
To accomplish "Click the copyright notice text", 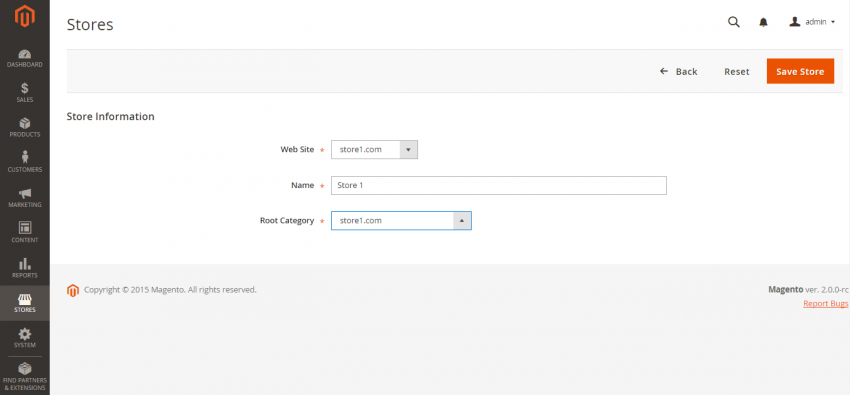I will pyautogui.click(x=170, y=290).
